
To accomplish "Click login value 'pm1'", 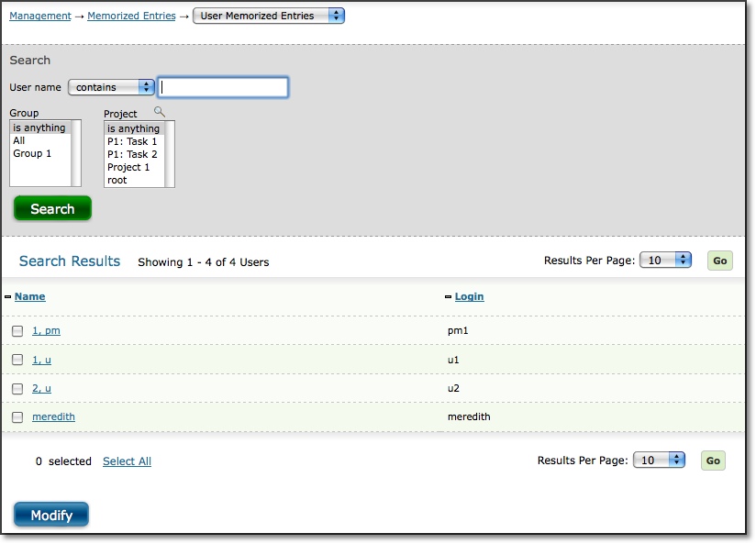I will pyautogui.click(x=458, y=331).
